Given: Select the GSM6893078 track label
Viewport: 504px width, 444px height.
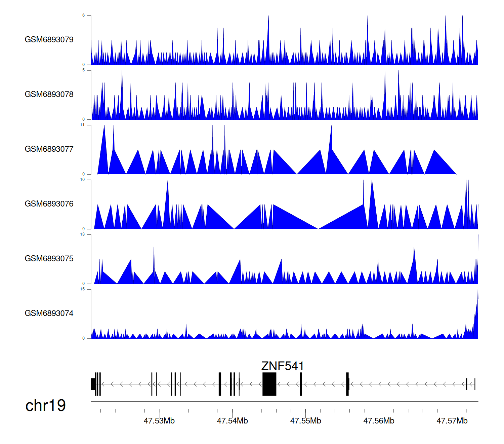Looking at the screenshot, I should pyautogui.click(x=49, y=95).
